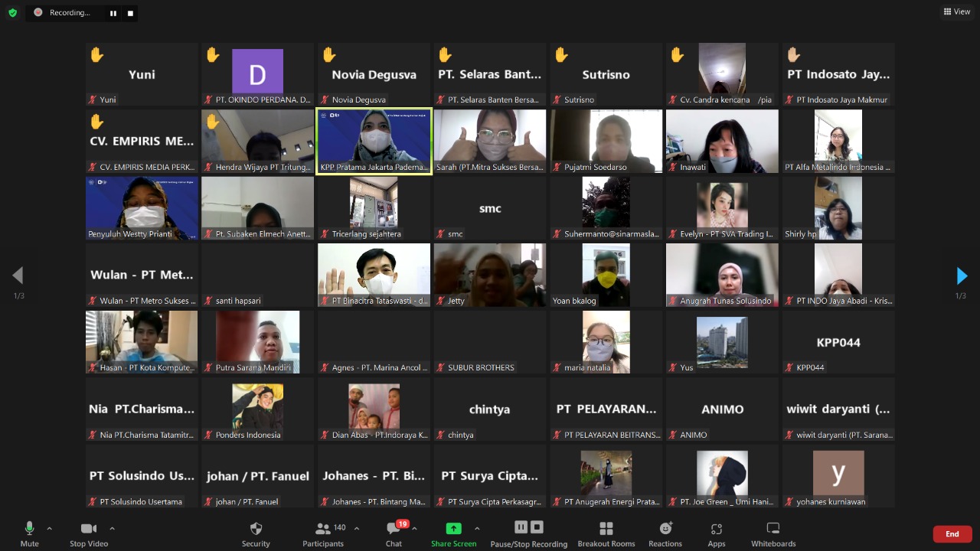Stop Video using the camera button
This screenshot has width=980, height=551.
pos(89,529)
